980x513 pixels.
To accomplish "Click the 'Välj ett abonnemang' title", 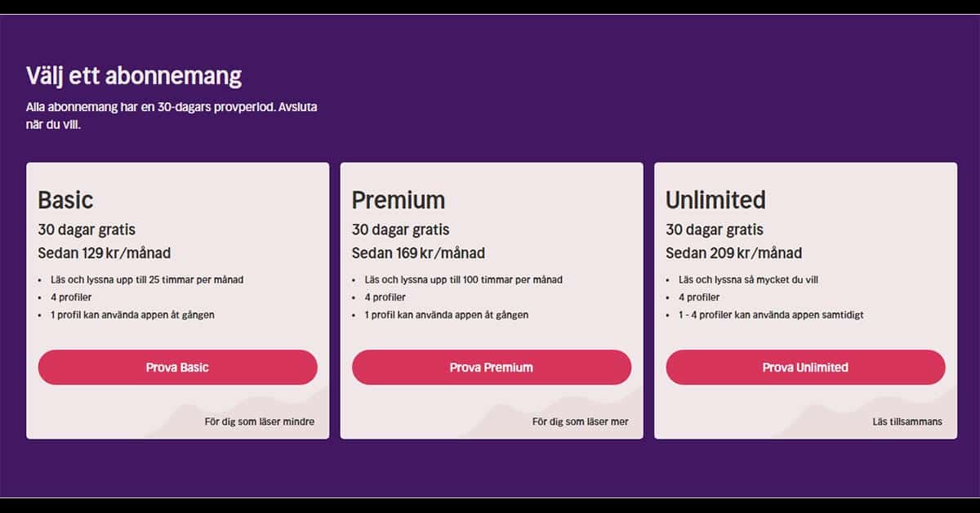I will [x=134, y=77].
